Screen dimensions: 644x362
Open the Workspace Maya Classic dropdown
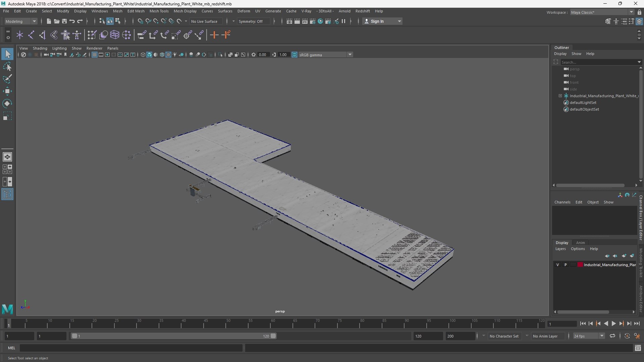pyautogui.click(x=602, y=12)
